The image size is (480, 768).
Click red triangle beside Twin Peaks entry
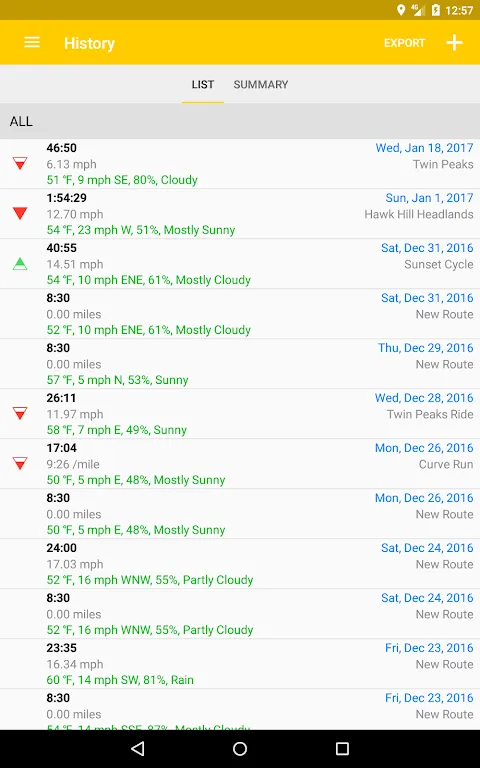click(20, 163)
